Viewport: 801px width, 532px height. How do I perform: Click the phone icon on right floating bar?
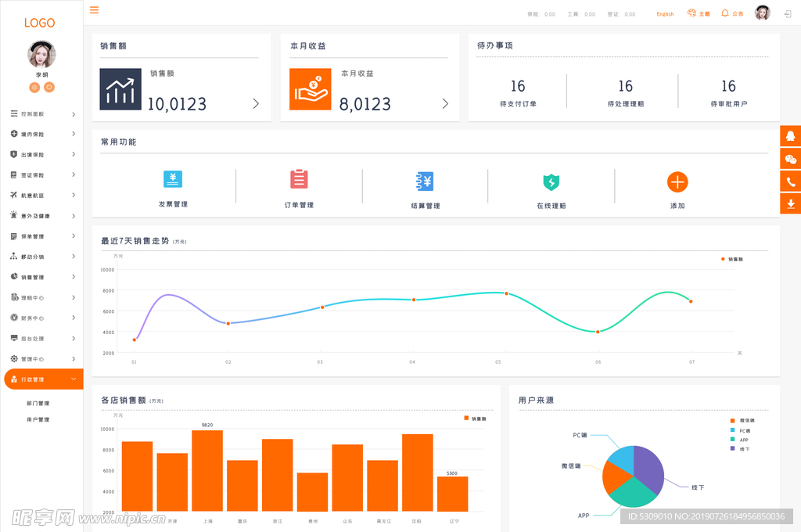pyautogui.click(x=791, y=182)
